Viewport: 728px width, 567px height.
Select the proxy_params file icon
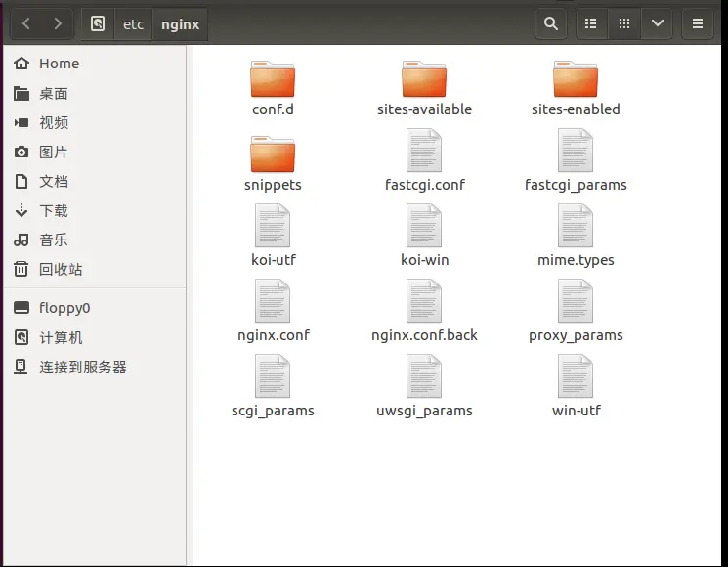pyautogui.click(x=576, y=301)
